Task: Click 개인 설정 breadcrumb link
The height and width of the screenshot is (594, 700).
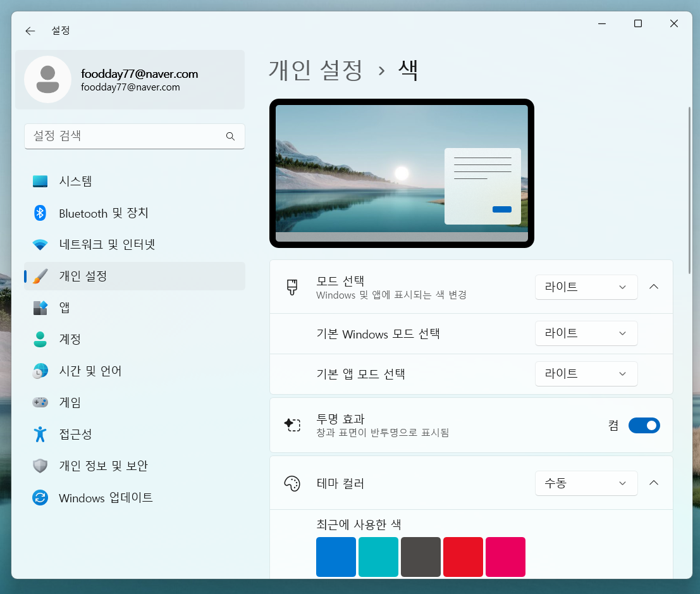Action: coord(316,71)
